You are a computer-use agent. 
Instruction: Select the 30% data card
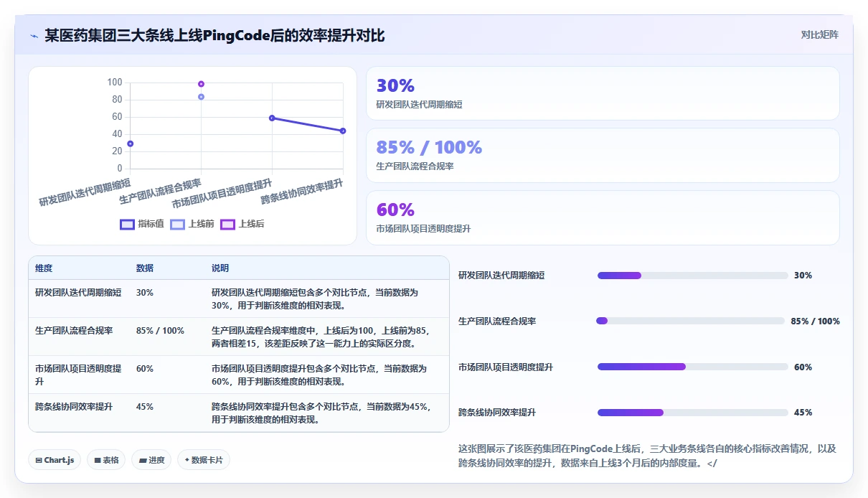coord(603,93)
